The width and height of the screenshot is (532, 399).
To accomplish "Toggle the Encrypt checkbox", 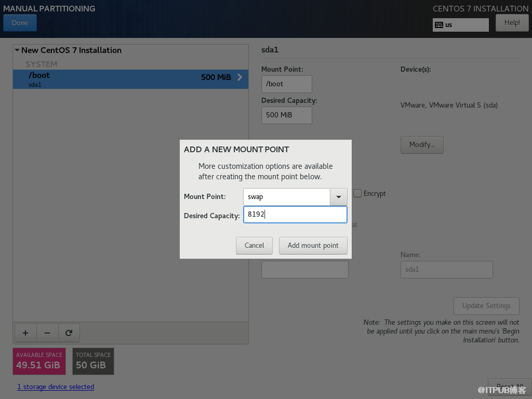I will 357,193.
